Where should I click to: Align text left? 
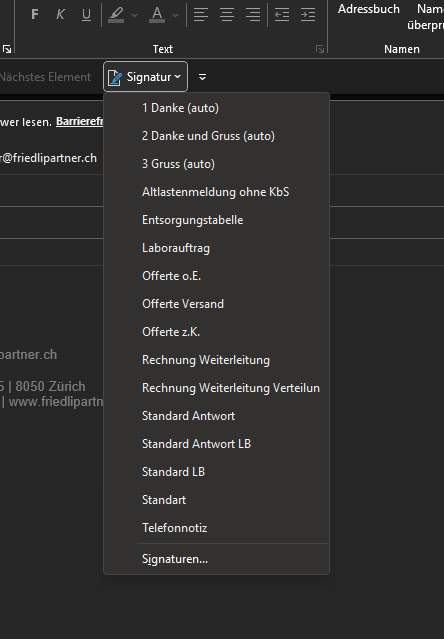201,15
